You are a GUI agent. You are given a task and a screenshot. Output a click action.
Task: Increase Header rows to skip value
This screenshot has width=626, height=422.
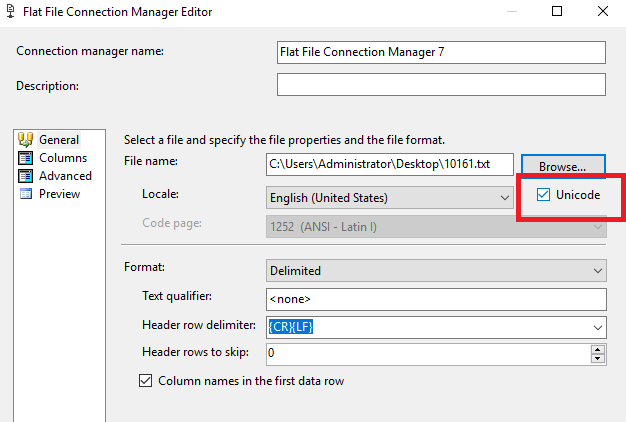(x=598, y=349)
